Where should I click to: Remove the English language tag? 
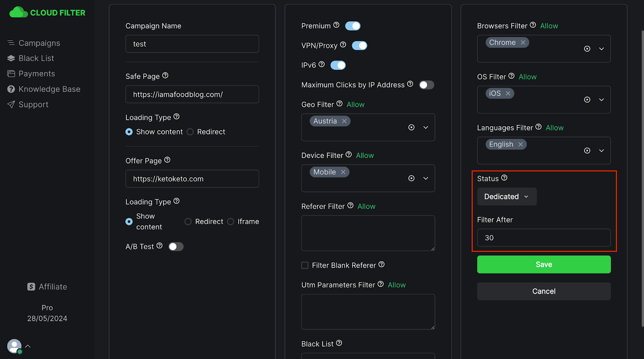pos(520,144)
